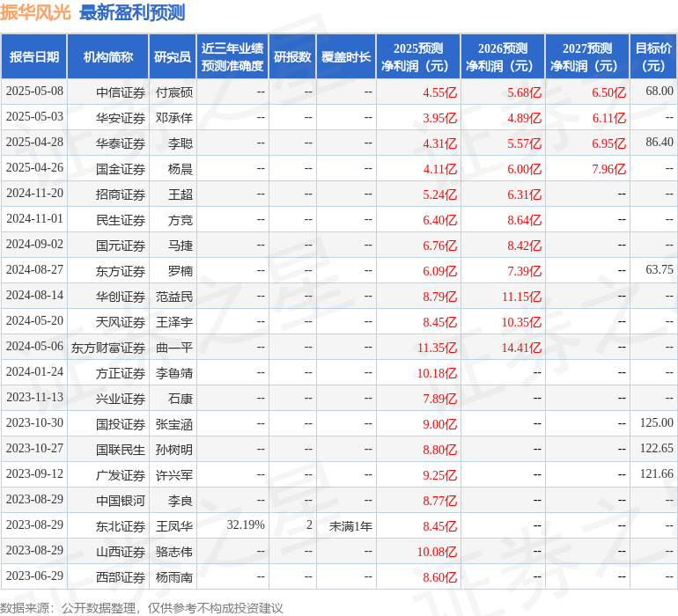
Task: Click the 数据来源 footnote text
Action: pos(142,608)
